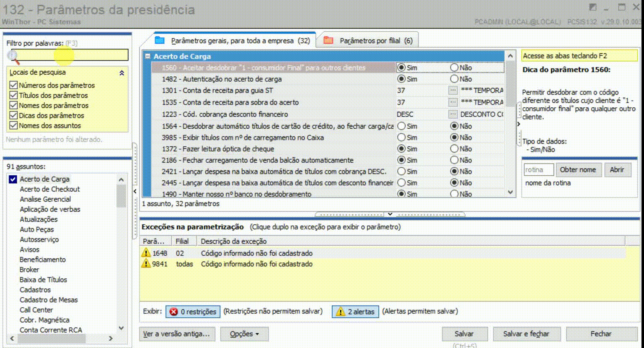644x348 pixels.
Task: Click subjects list scroll-right arrow
Action: (x=111, y=338)
